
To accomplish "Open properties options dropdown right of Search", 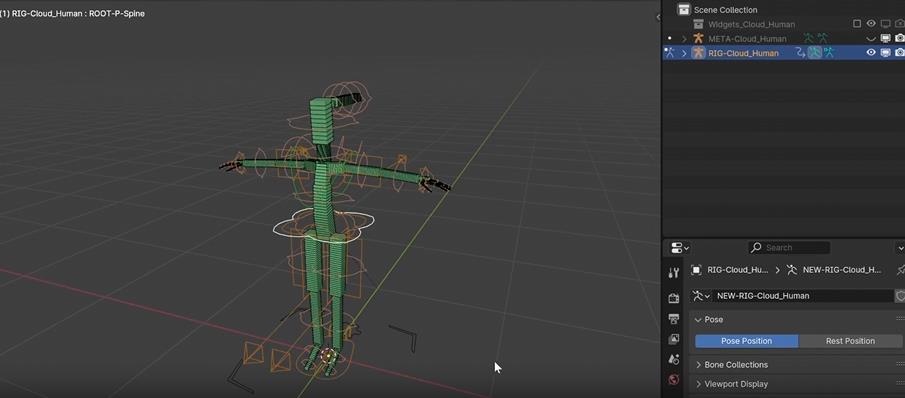I will pos(900,248).
